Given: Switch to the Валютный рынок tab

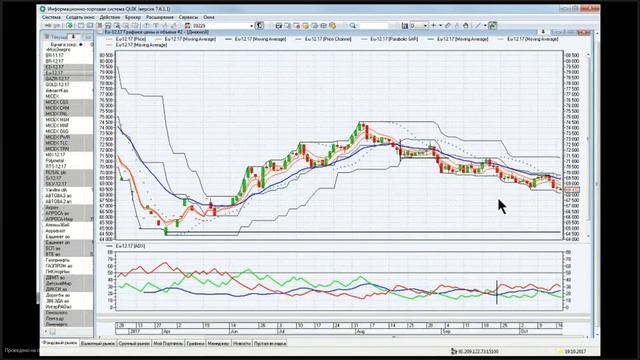Looking at the screenshot, I should point(98,344).
